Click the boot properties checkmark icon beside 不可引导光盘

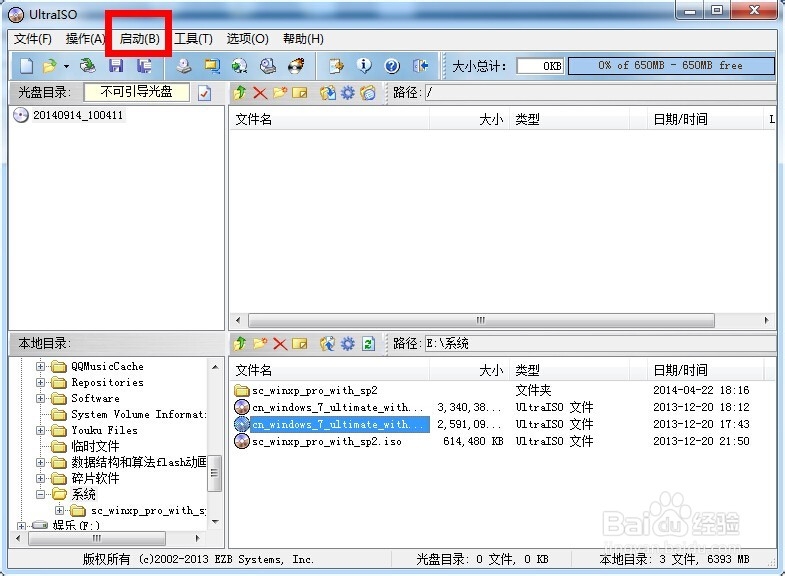click(204, 93)
